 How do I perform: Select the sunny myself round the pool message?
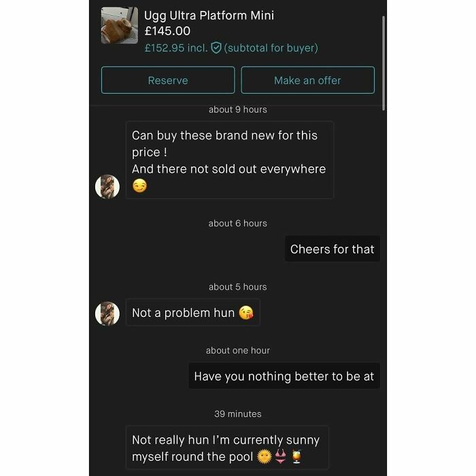point(227,447)
